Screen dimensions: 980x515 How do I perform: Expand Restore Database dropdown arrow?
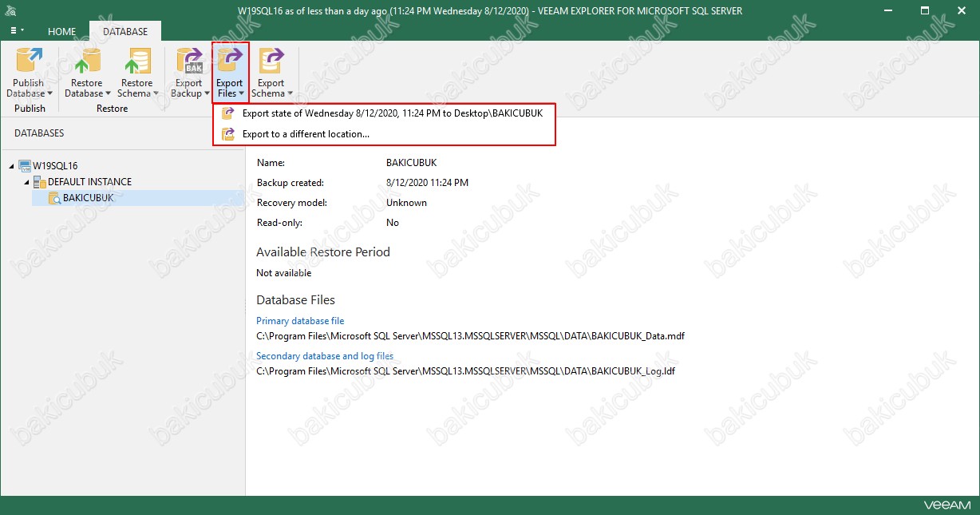pos(109,93)
